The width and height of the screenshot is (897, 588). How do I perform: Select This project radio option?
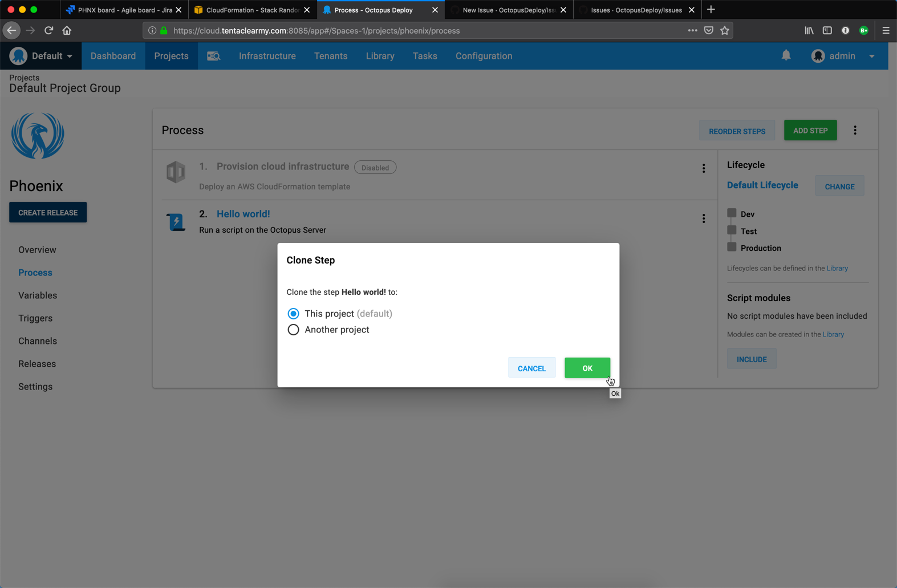coord(293,314)
